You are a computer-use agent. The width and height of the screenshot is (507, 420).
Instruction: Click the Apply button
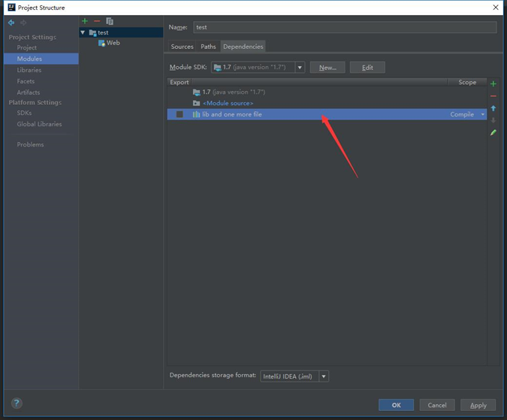tap(478, 405)
